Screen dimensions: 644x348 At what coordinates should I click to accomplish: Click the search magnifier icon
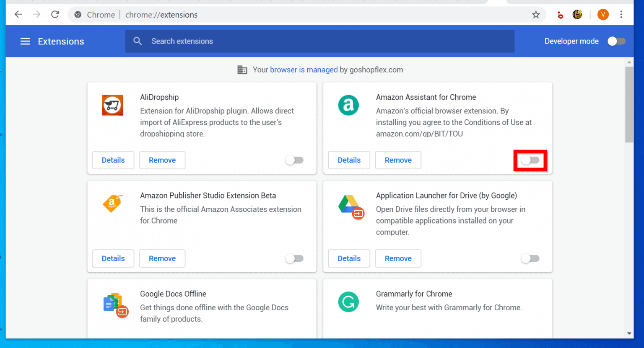coord(138,41)
